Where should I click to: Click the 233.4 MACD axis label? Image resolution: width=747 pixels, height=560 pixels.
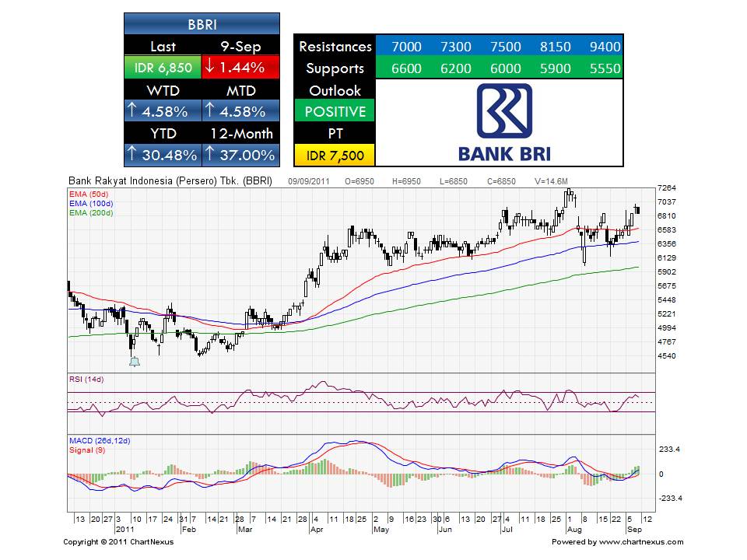[x=669, y=450]
